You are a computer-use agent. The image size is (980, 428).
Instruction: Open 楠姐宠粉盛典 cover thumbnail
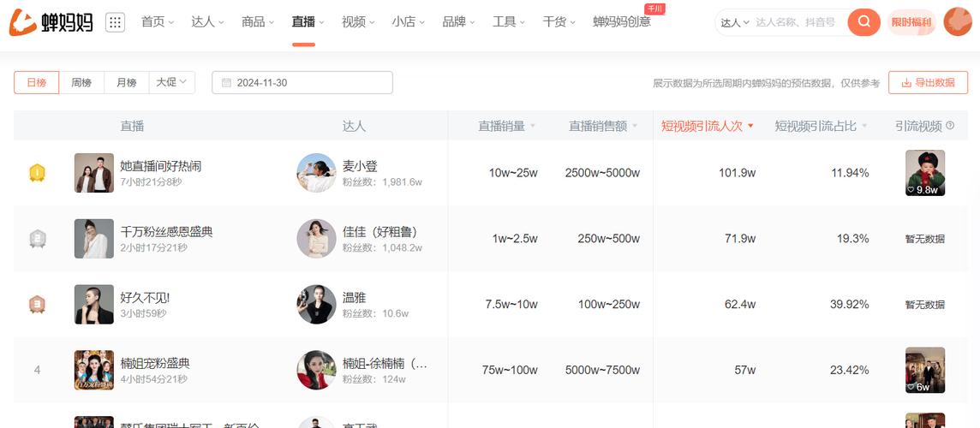pyautogui.click(x=93, y=370)
